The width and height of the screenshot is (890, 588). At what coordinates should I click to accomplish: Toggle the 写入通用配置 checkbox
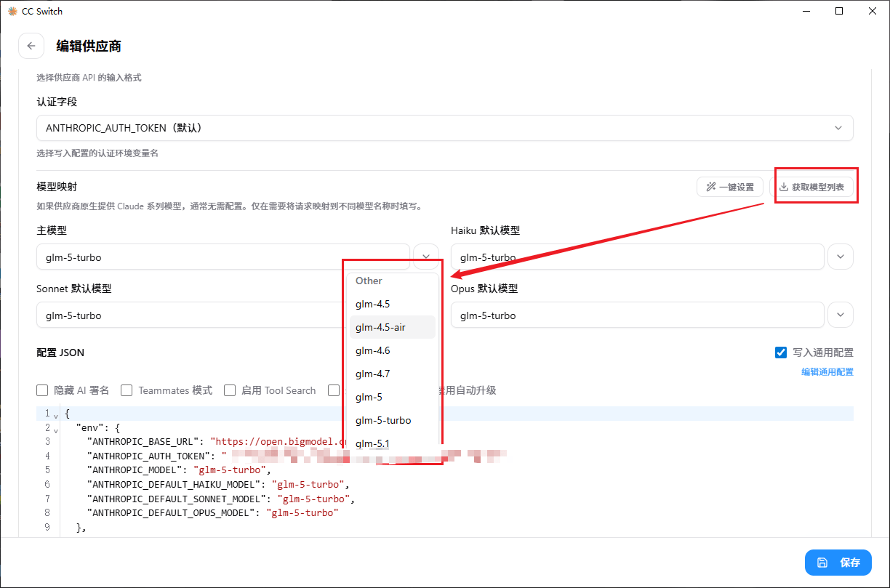click(x=781, y=353)
